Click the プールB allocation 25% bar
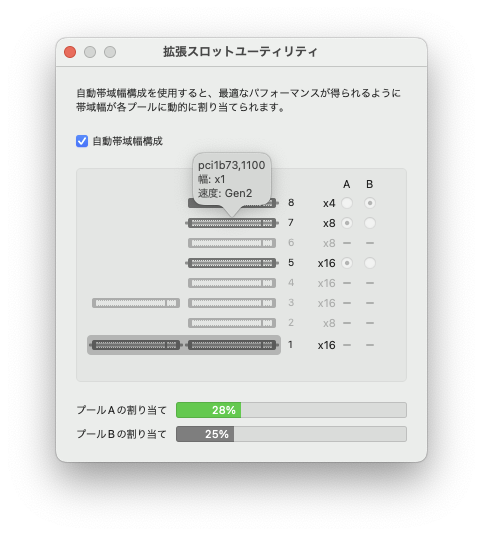The image size is (483, 536). click(291, 434)
